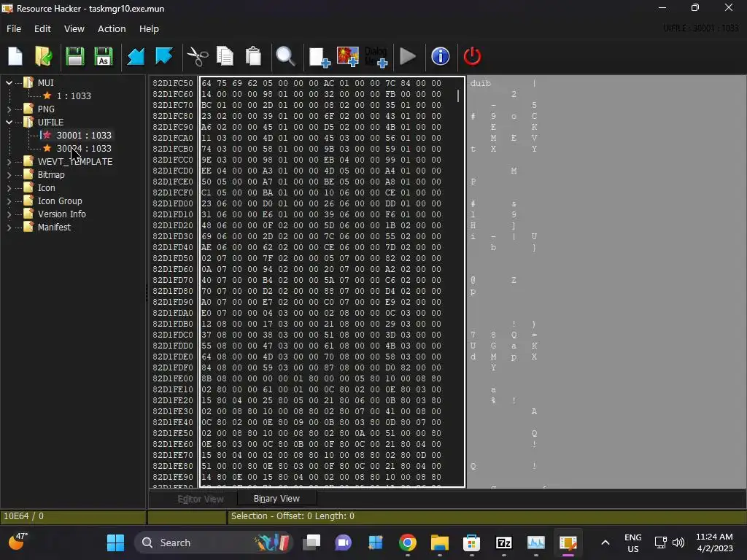This screenshot has width=747, height=560.
Task: Open a file with the folder icon
Action: [44, 56]
